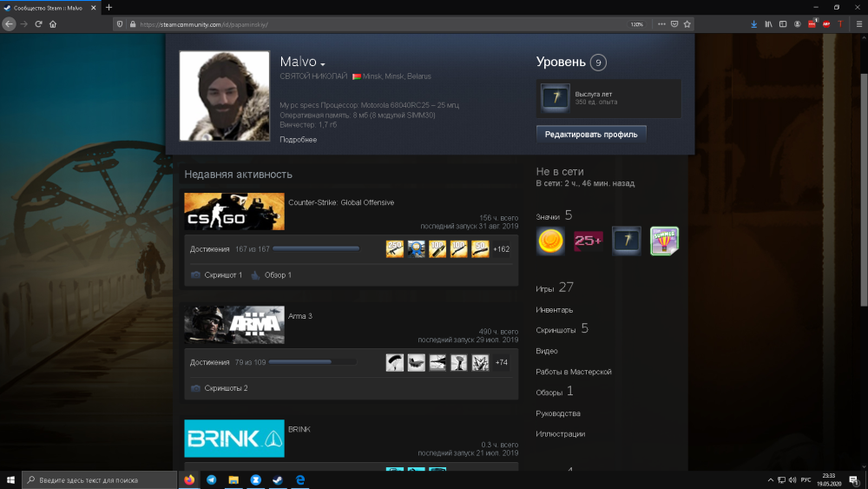The height and width of the screenshot is (489, 868).
Task: Expand profile summary via Подробнее
Action: (x=298, y=140)
